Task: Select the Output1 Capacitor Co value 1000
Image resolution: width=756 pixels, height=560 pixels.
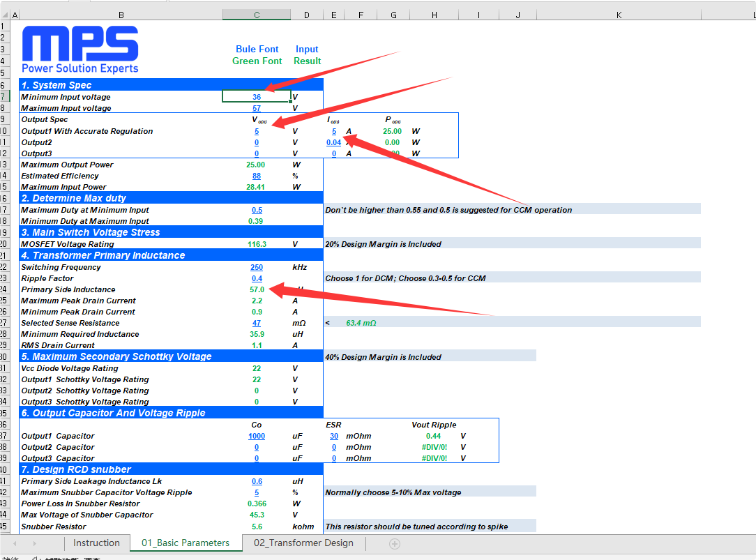Action: (257, 436)
